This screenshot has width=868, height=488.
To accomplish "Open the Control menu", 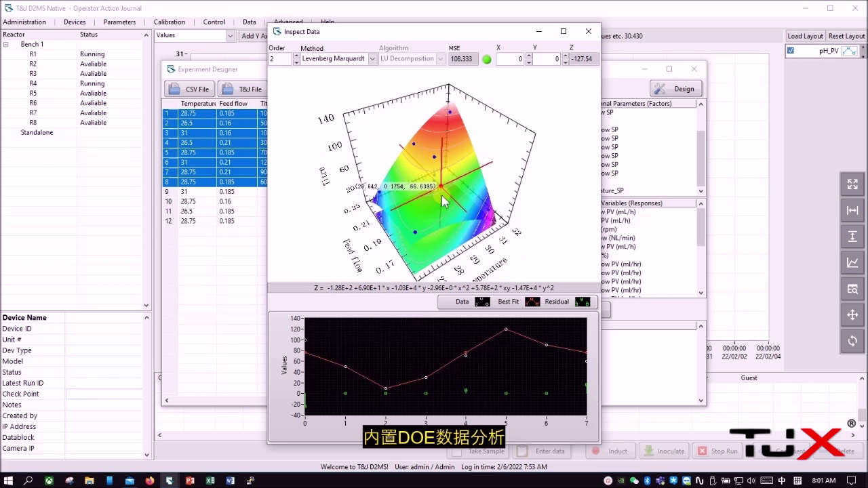I will point(214,22).
